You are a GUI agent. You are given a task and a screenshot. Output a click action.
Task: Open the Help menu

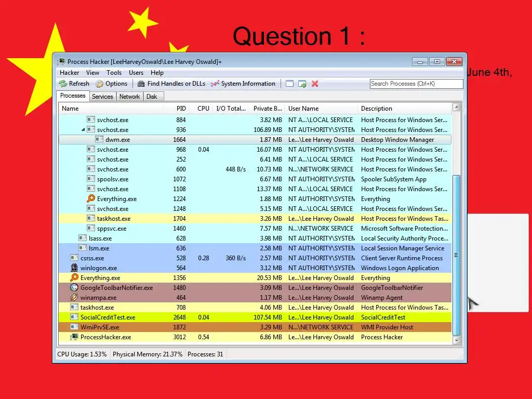pyautogui.click(x=157, y=73)
